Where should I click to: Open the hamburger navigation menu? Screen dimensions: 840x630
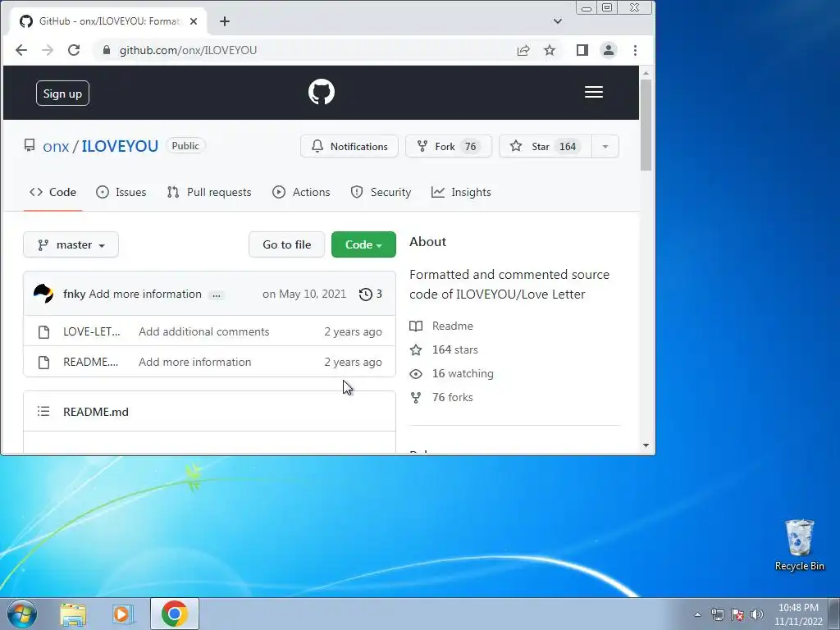[594, 92]
